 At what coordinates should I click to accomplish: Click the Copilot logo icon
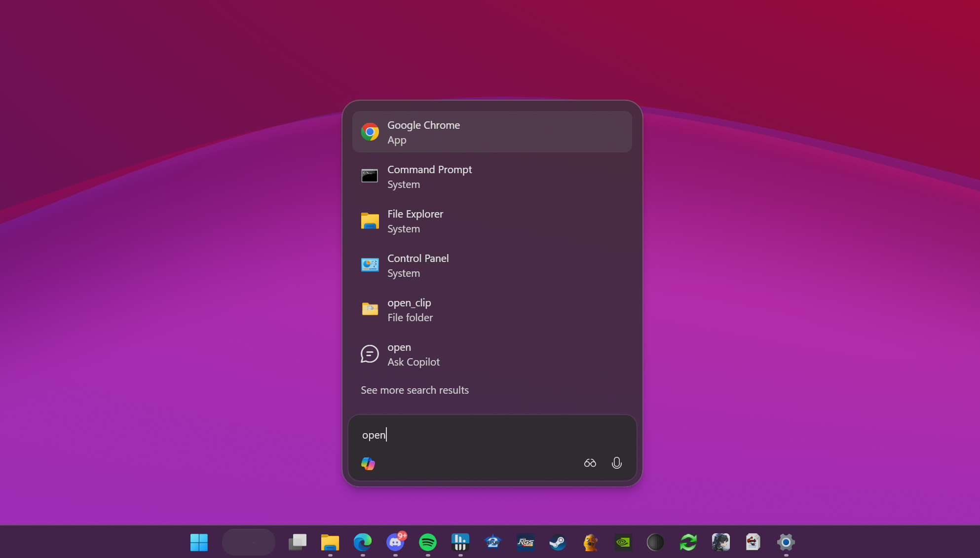(x=368, y=463)
